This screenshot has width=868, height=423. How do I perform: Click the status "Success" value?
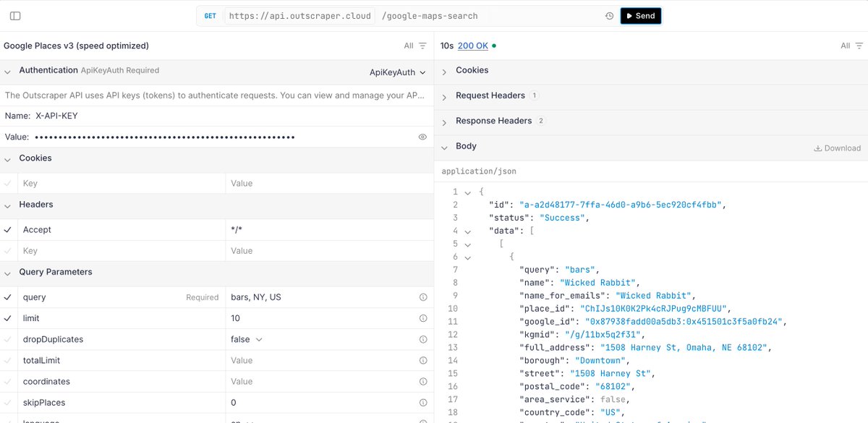click(563, 218)
